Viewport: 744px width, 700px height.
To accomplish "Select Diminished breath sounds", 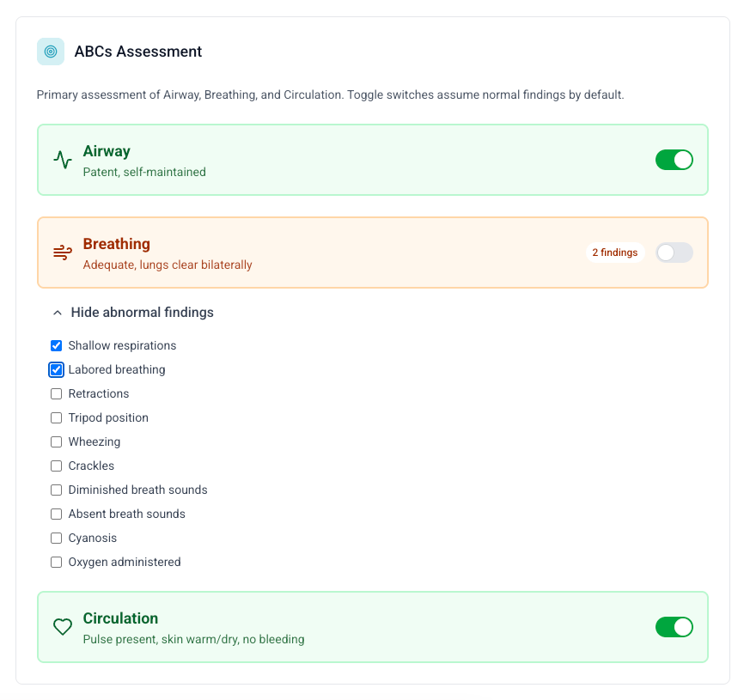I will [x=56, y=490].
